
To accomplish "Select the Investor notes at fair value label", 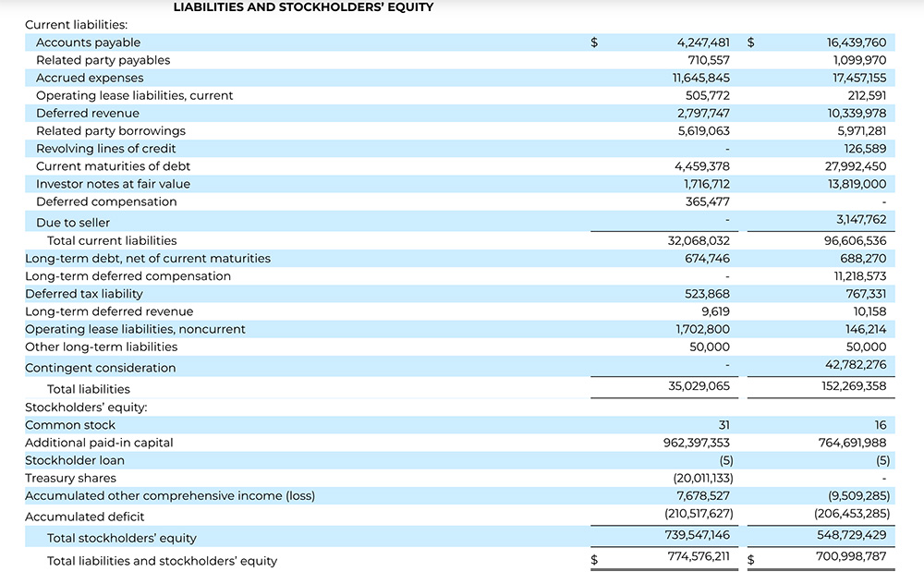I will (x=113, y=184).
